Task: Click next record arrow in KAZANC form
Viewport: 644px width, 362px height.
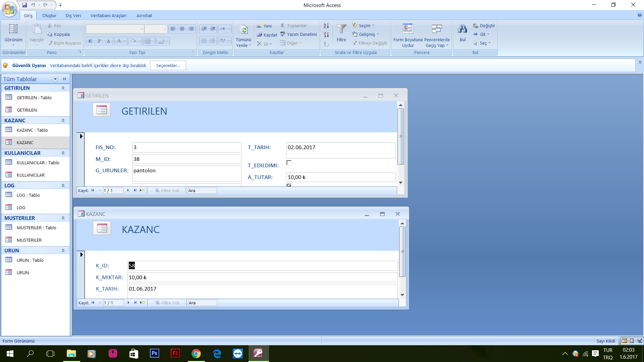Action: 128,303
